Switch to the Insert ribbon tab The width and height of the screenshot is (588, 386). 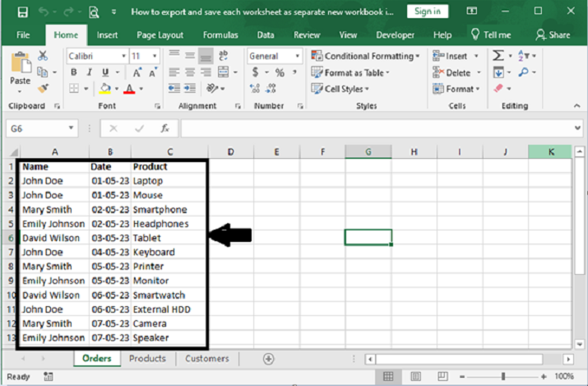click(107, 35)
